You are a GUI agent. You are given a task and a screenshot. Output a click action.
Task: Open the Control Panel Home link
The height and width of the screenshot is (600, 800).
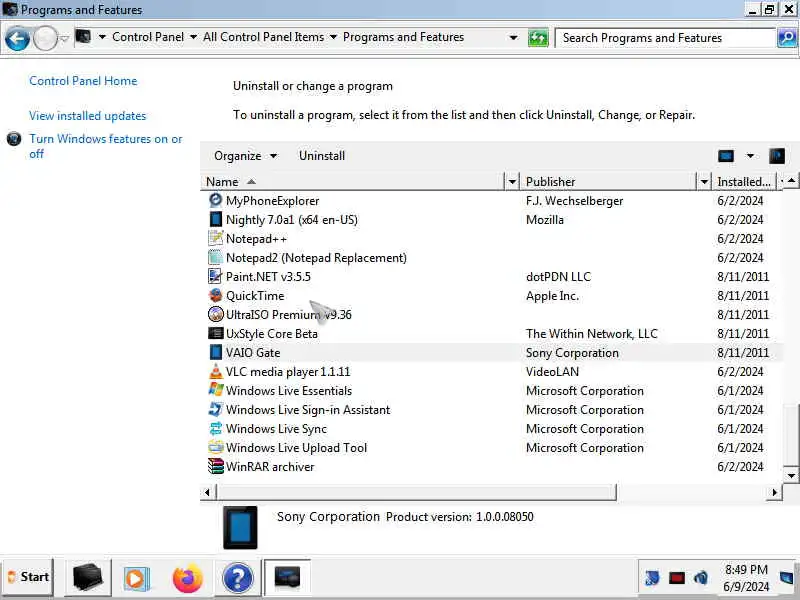[x=83, y=81]
